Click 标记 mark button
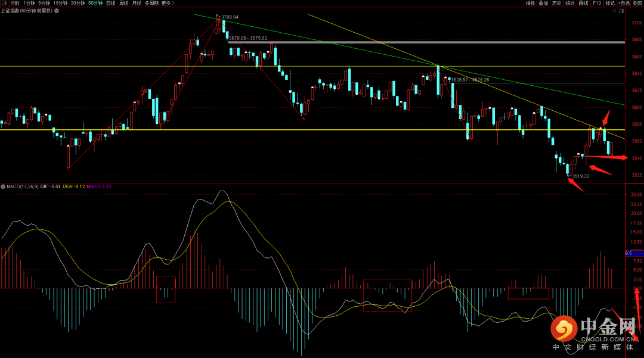 (x=610, y=3)
